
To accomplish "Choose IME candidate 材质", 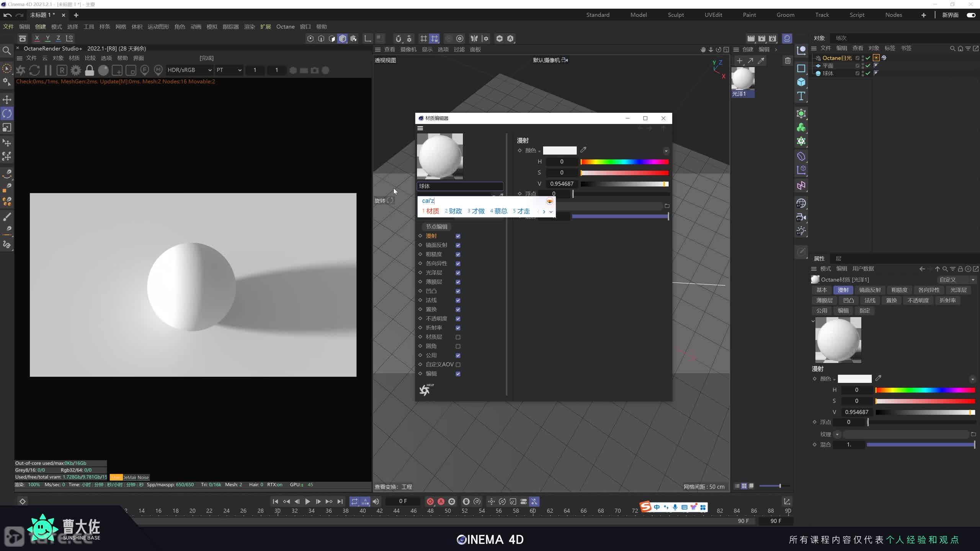I will [432, 211].
